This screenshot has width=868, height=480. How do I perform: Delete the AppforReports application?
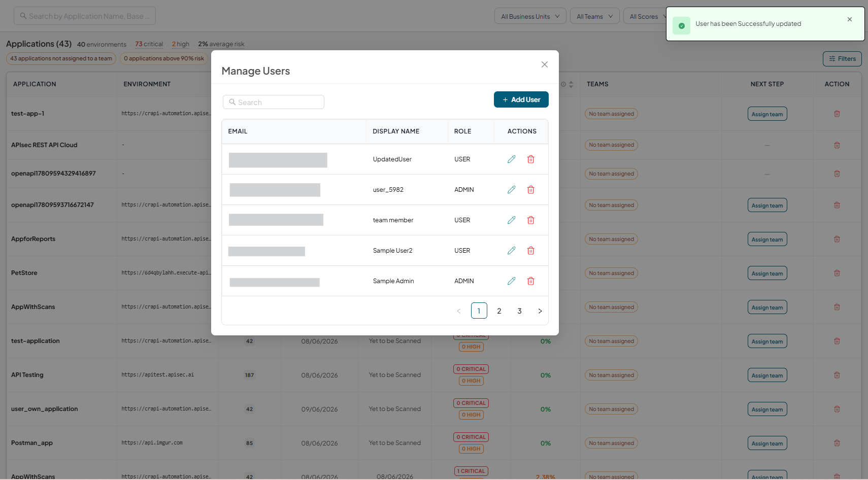point(837,239)
